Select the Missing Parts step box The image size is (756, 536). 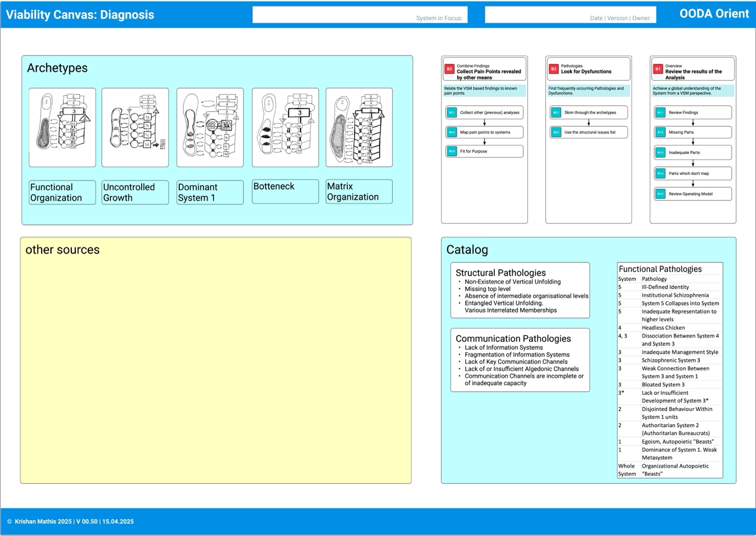click(x=693, y=132)
